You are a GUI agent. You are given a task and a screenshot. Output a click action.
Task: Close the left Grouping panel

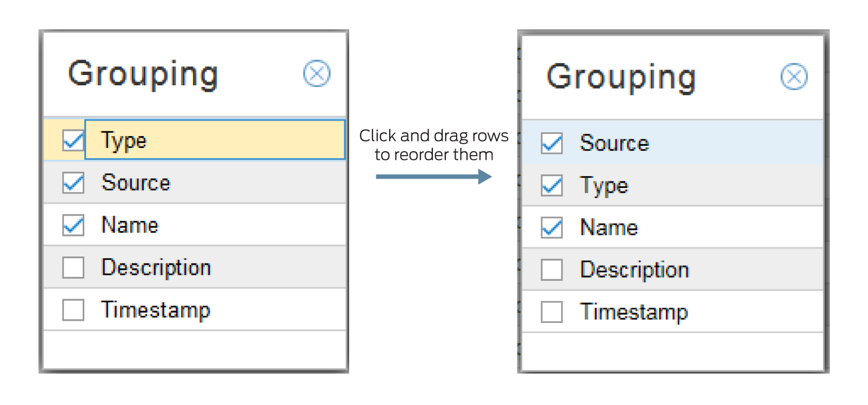(x=317, y=73)
